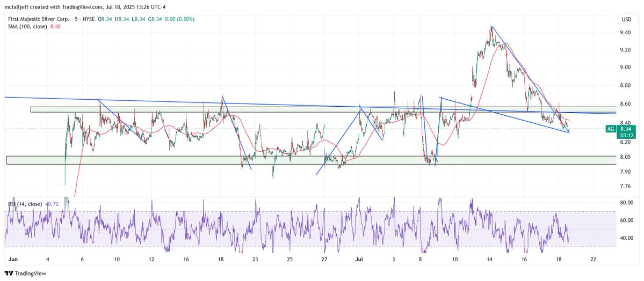Click the 23 date label on the time axis
This screenshot has width=644, height=281.
(256, 259)
